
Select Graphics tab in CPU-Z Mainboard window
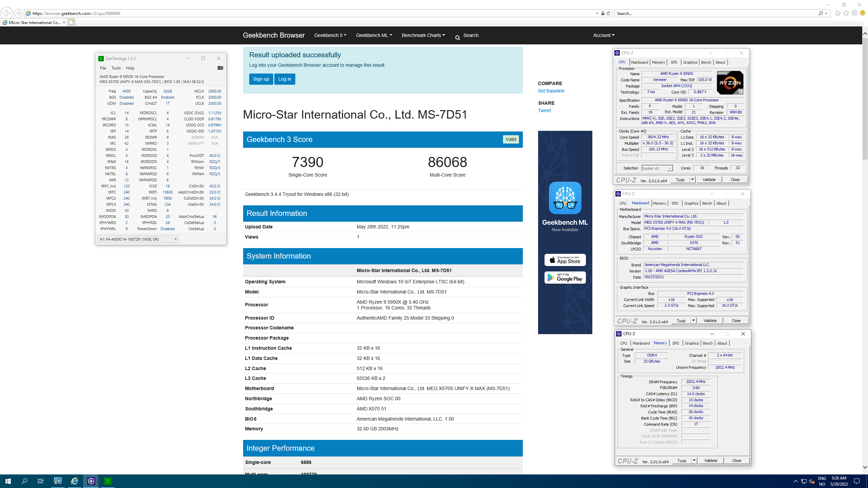691,203
